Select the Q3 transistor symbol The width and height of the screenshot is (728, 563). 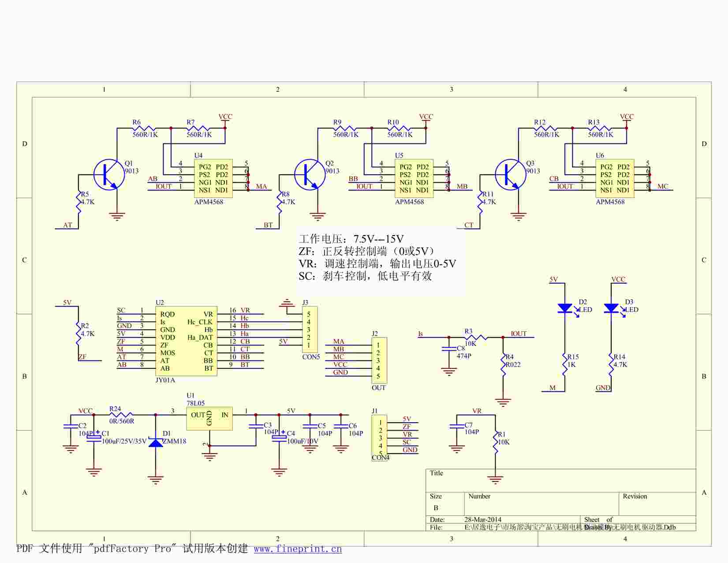[511, 175]
